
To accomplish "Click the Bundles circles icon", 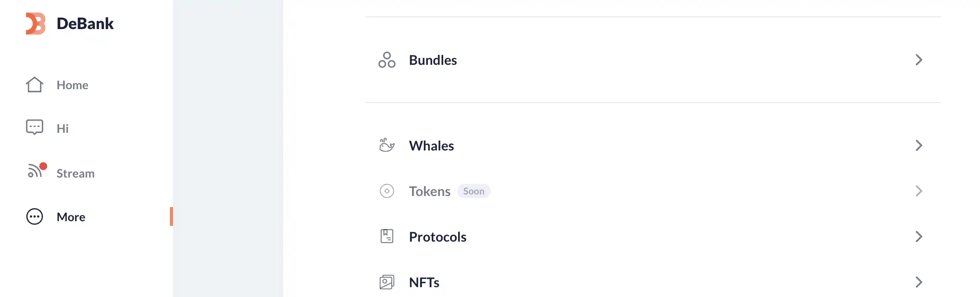I will click(387, 60).
